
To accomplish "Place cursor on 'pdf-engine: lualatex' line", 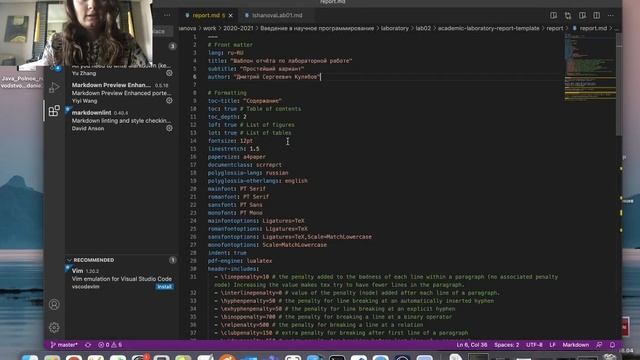I will coord(240,261).
